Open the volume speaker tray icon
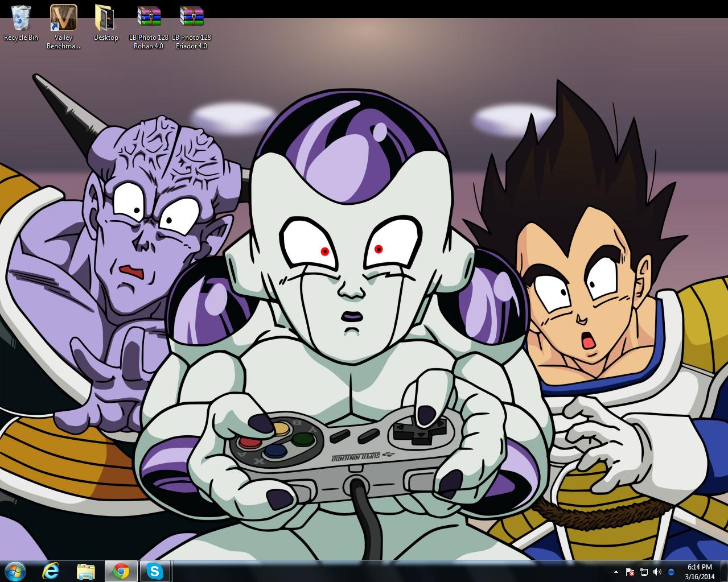Viewport: 728px width, 582px height. point(657,572)
